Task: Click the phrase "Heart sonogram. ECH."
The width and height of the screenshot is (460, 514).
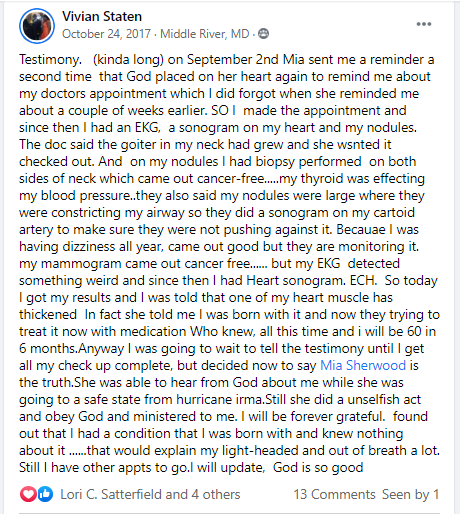Action: pyautogui.click(x=311, y=281)
